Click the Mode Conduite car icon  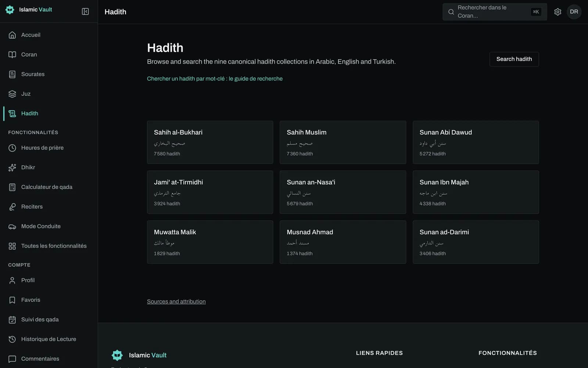coord(12,226)
